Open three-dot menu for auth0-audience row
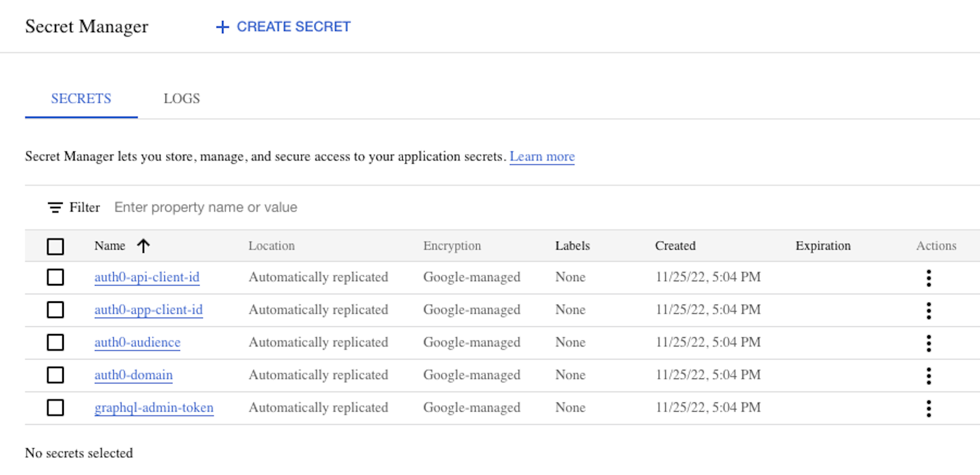980x475 pixels. 928,343
